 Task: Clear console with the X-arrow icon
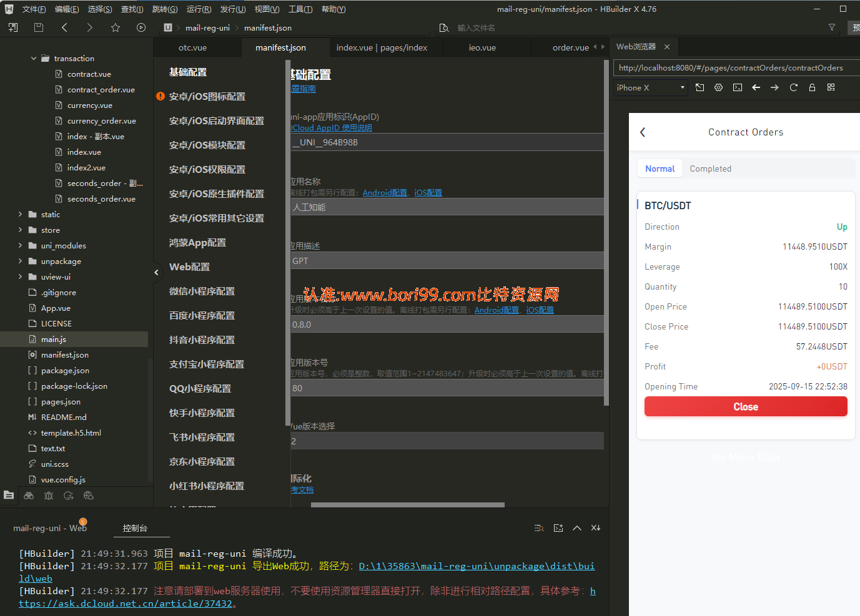(x=596, y=528)
